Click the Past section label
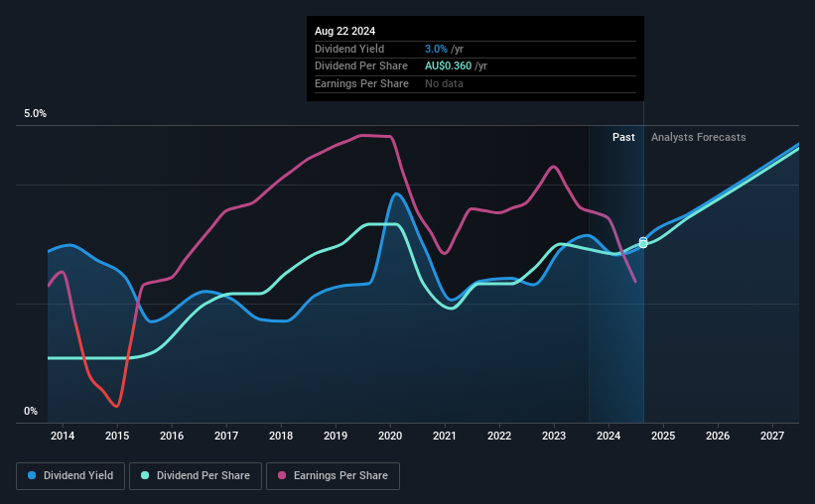This screenshot has height=504, width=815. click(623, 137)
